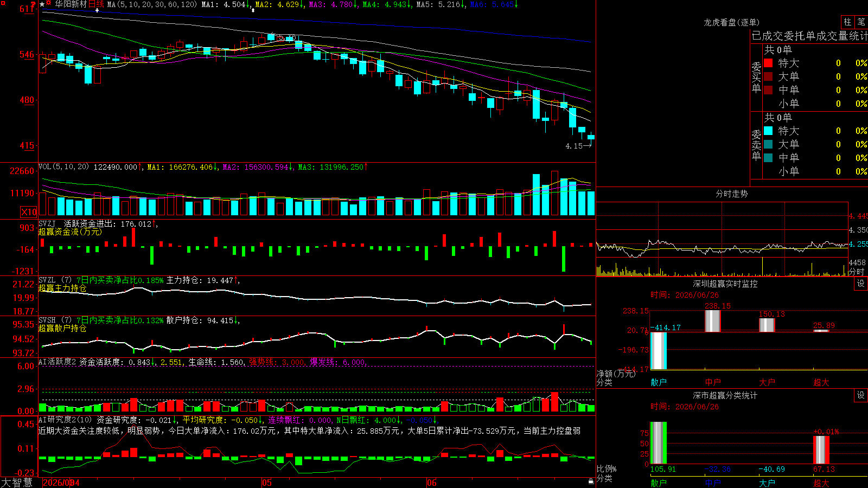Click the 主力持仓: 19.447 value

point(200,280)
